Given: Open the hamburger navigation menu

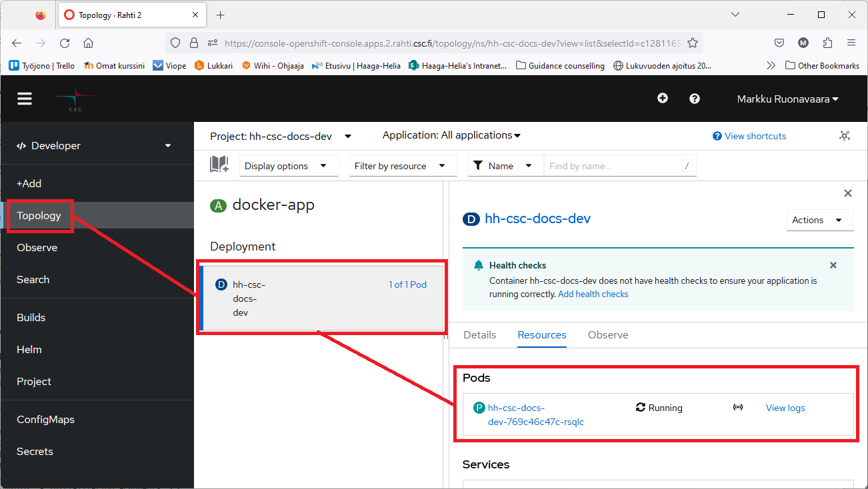Looking at the screenshot, I should 25,99.
